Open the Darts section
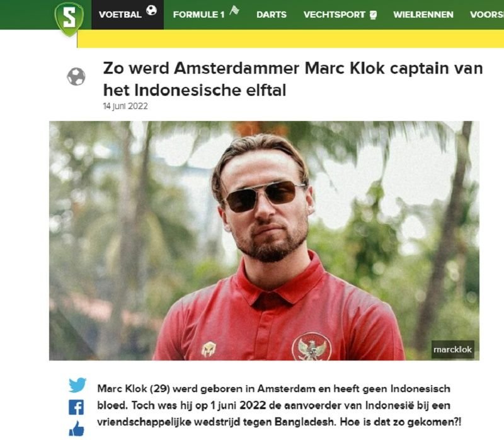 coord(272,14)
